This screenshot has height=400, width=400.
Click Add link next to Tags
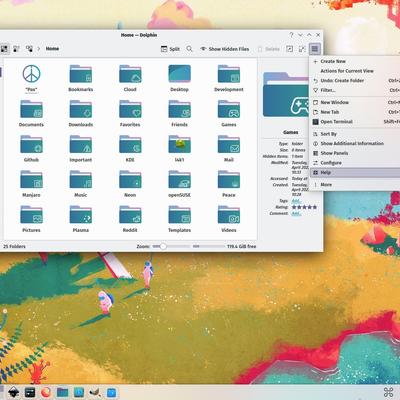click(296, 201)
